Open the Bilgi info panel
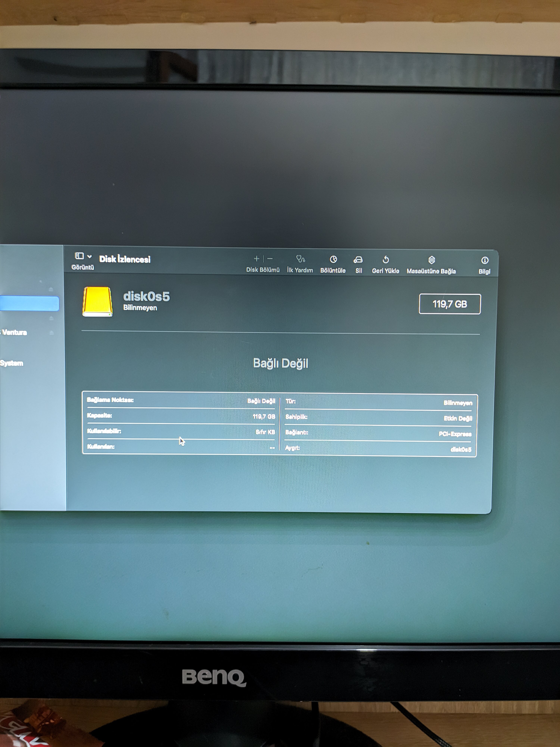The image size is (560, 747). tap(485, 260)
